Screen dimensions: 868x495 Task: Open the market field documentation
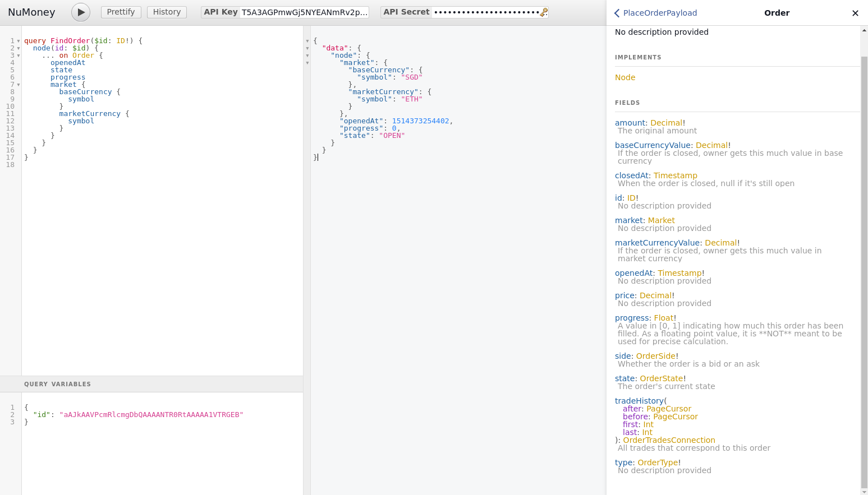pos(629,220)
